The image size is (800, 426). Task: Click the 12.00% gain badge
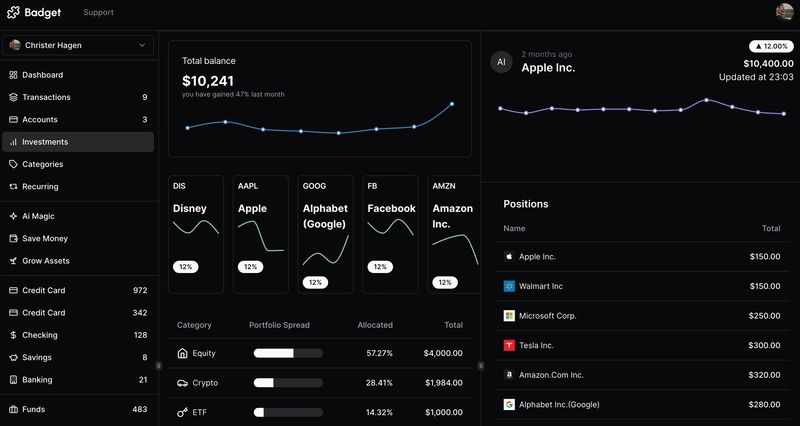click(771, 46)
